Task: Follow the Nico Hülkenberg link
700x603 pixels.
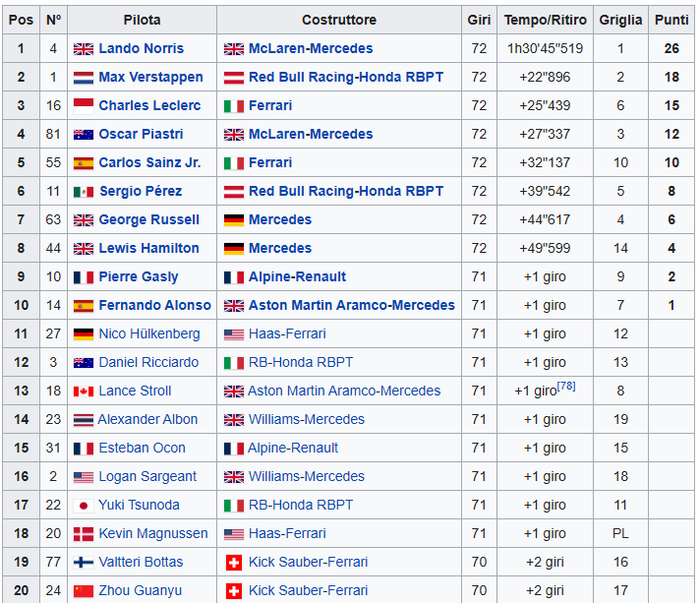Action: [x=149, y=333]
